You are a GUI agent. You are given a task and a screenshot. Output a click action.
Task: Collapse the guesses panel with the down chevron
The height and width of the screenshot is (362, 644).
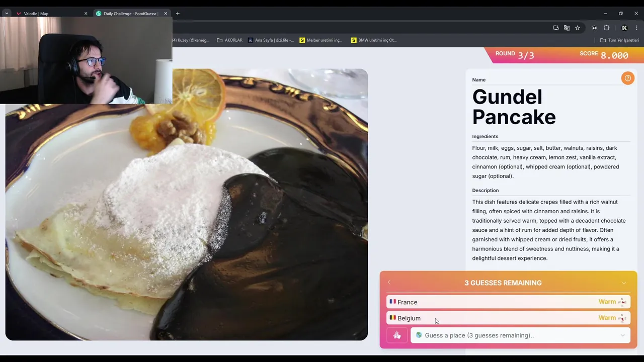pyautogui.click(x=624, y=283)
